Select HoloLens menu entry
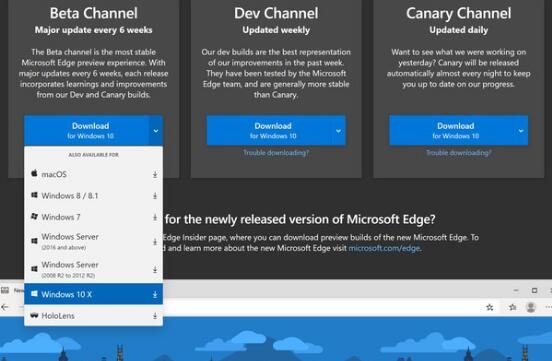 coord(93,316)
